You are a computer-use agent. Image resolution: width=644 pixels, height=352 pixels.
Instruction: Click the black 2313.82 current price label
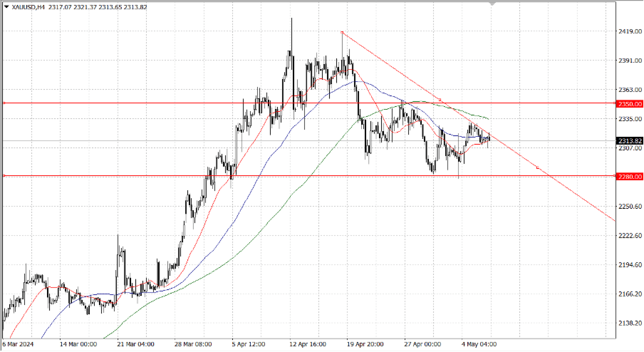click(630, 141)
